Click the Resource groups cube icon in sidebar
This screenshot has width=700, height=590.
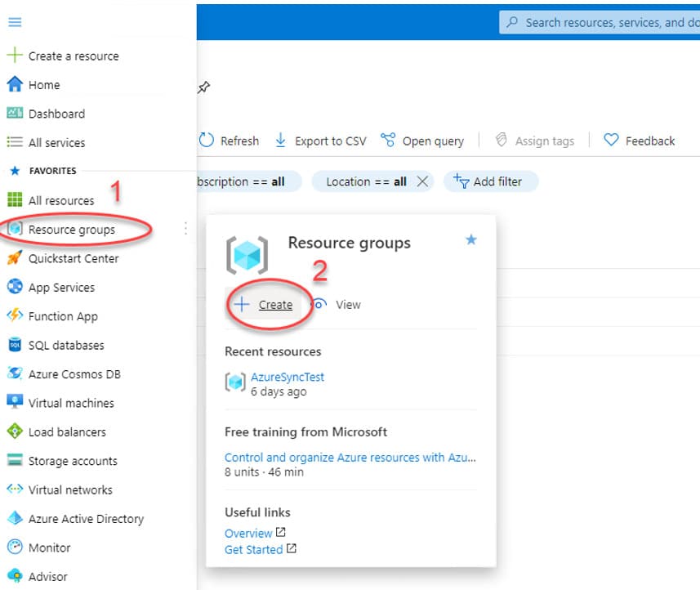tap(15, 229)
